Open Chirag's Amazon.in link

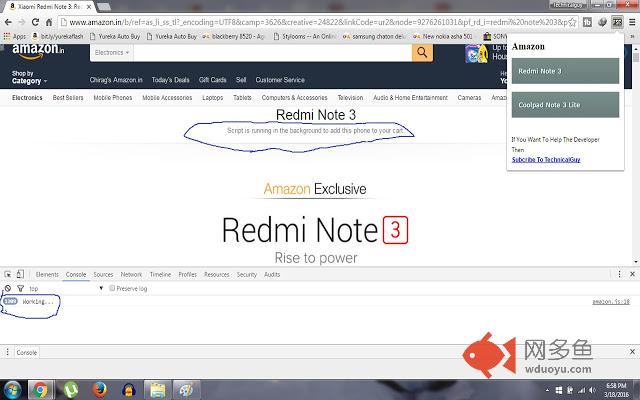point(116,80)
